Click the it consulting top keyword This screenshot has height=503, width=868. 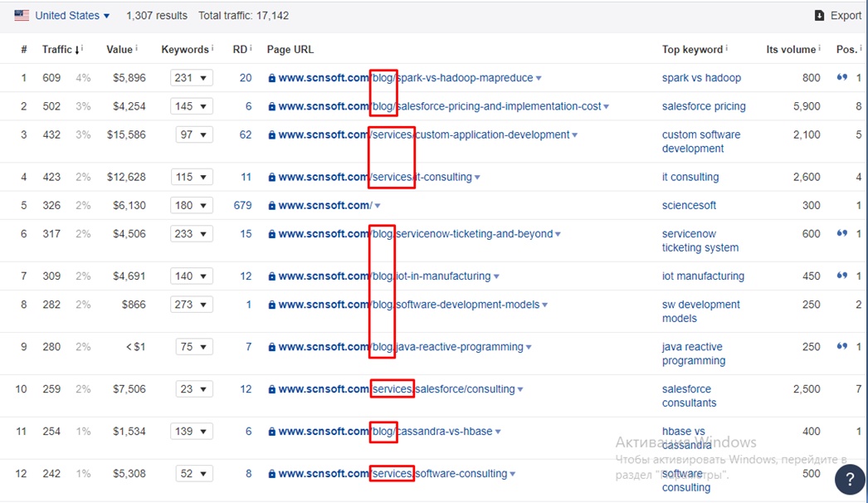click(690, 178)
